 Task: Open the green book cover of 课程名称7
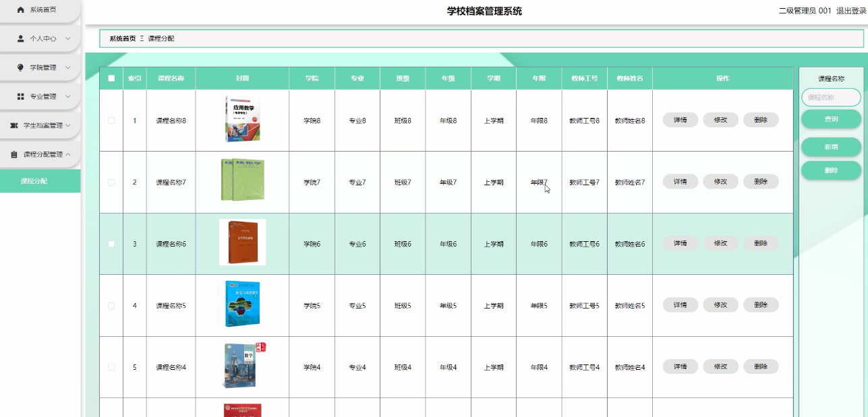(243, 180)
